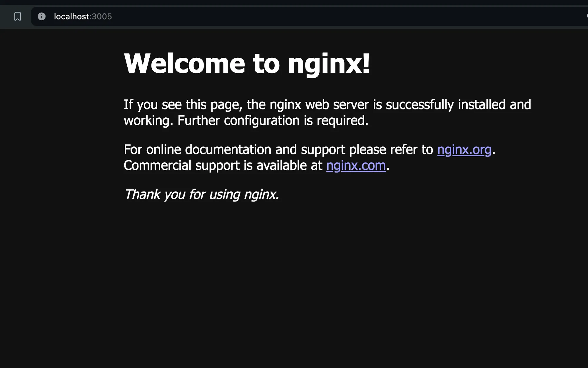588x368 pixels.
Task: Follow the nginx.com commercial support link
Action: (x=356, y=166)
